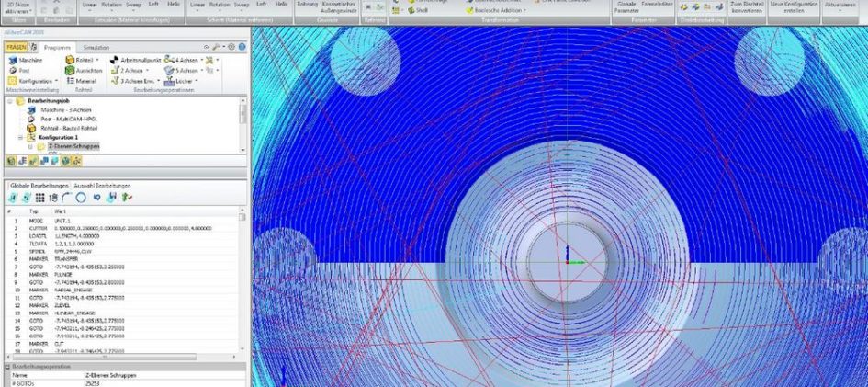868x387 pixels.
Task: Select Rohteil - Bauteil Rohteil tree item
Action: [63, 128]
